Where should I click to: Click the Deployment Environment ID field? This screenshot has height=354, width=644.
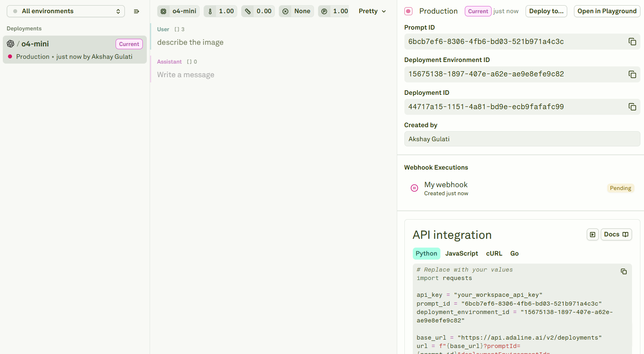522,74
